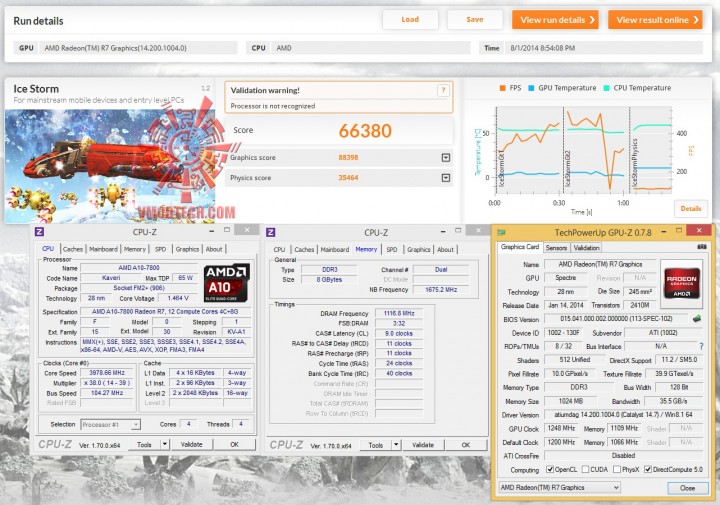The image size is (720, 505).
Task: Click the GPU-Z Name field
Action: tap(600, 264)
